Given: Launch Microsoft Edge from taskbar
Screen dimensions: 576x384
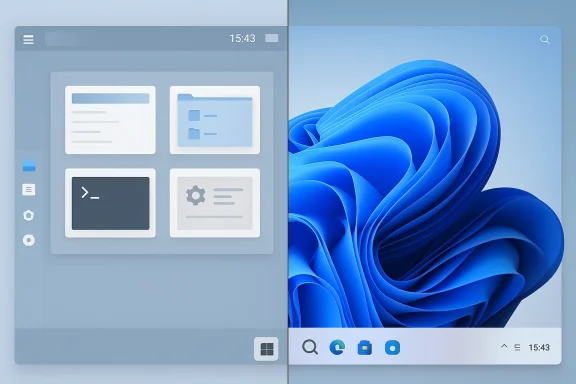Looking at the screenshot, I should [x=337, y=347].
